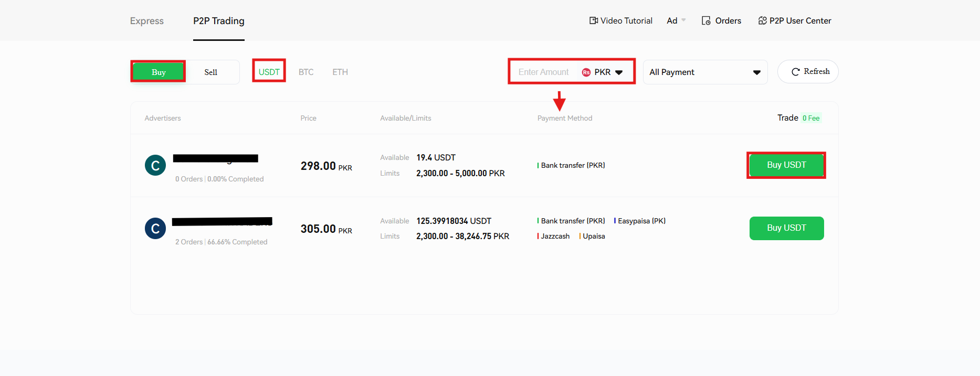Screen dimensions: 980x376
Task: Open the PKR currency dropdown arrow
Action: 619,72
